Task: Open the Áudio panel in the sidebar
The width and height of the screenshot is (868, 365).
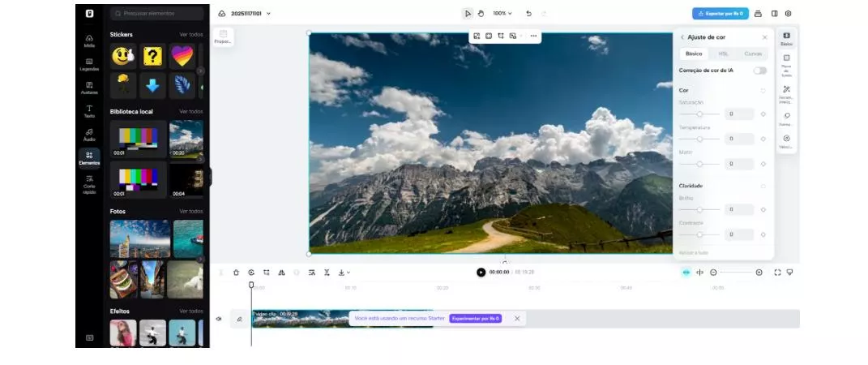Action: pyautogui.click(x=89, y=134)
